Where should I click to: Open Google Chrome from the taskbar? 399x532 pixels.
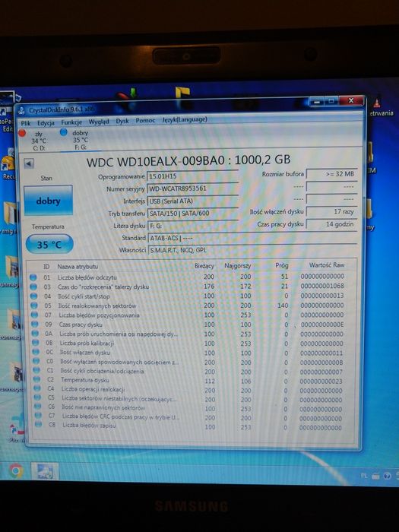point(15,471)
